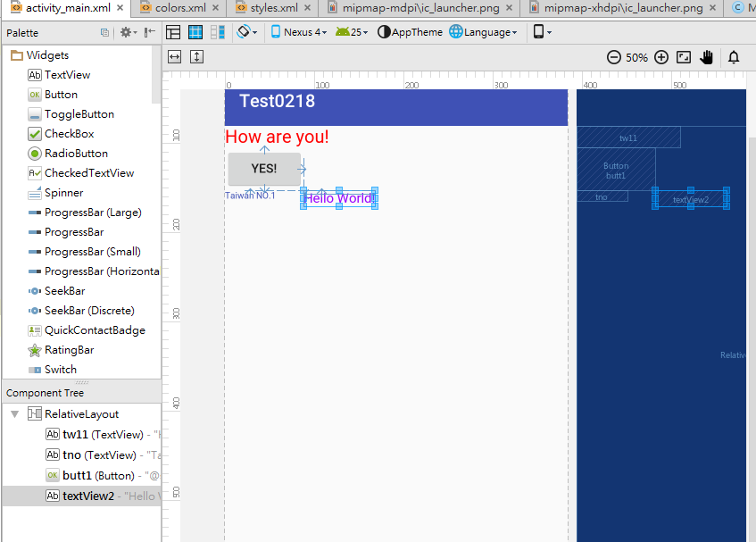Select the 'How are you!' text in preview
The image size is (756, 542).
point(277,137)
